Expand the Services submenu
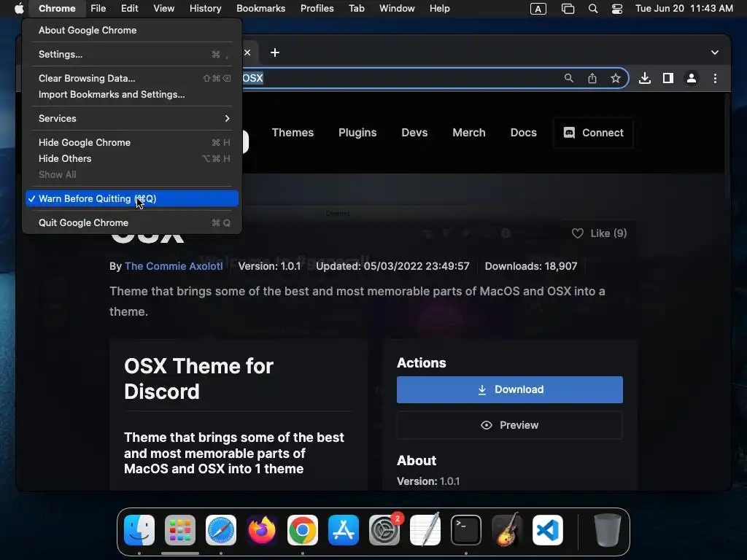 [x=132, y=118]
